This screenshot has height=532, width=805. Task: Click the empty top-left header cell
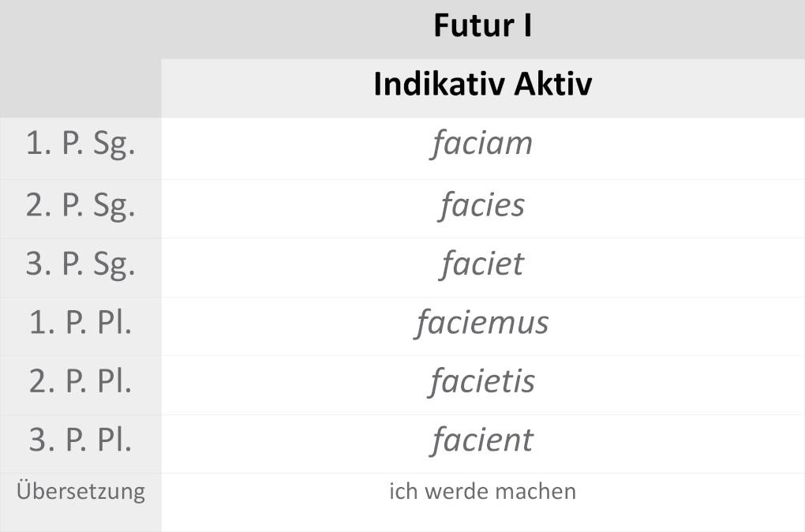tap(80, 58)
